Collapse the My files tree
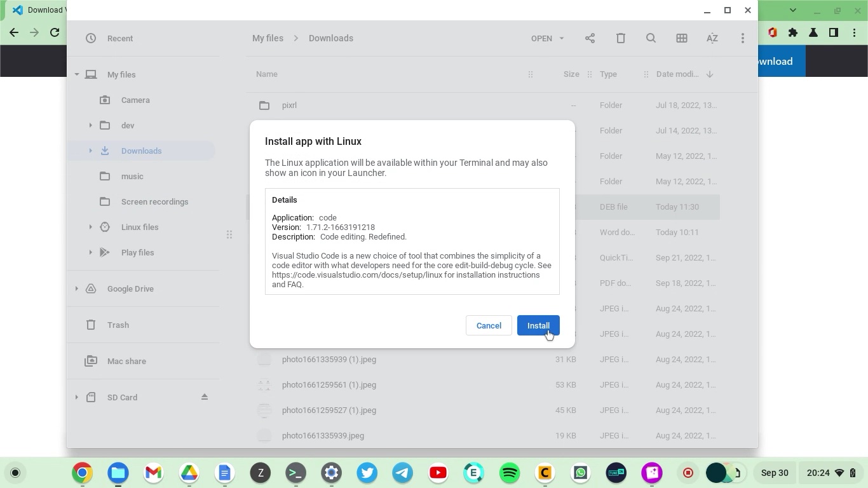This screenshot has height=488, width=868. (77, 74)
